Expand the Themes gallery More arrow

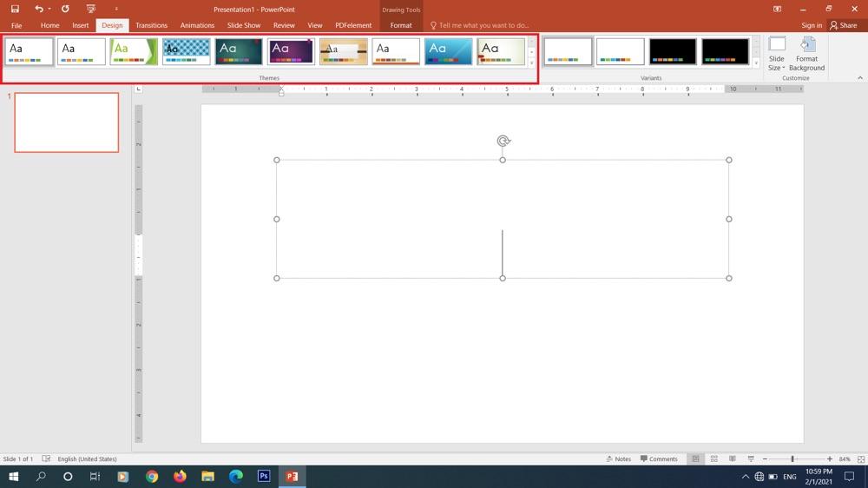[x=531, y=63]
